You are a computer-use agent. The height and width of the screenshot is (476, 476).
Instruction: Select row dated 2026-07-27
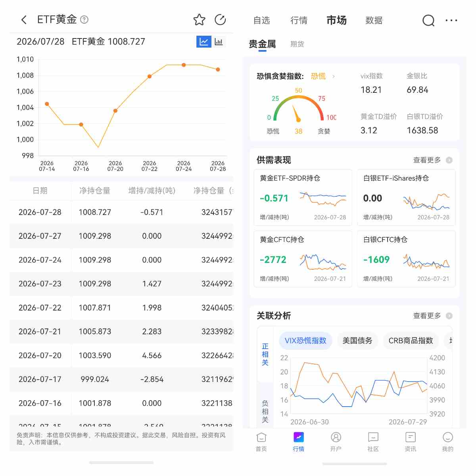tap(121, 236)
